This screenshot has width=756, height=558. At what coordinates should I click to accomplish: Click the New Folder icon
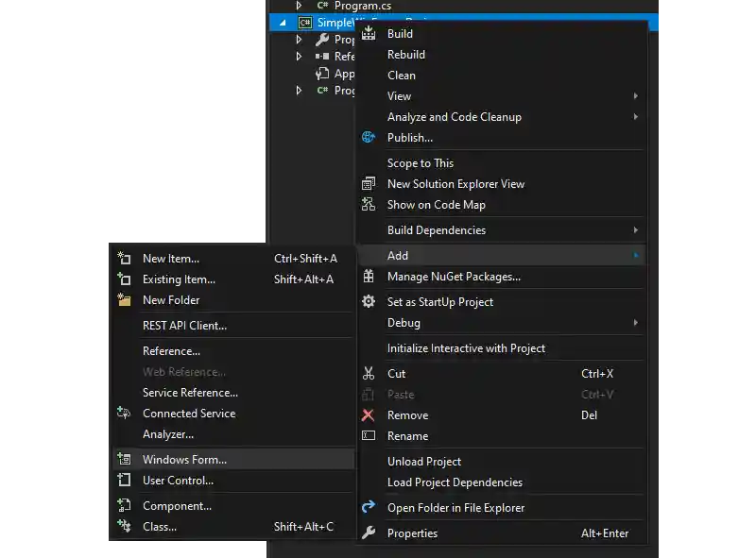(124, 300)
